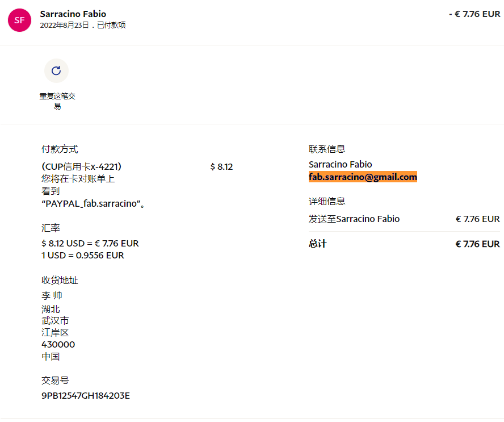
Task: Click the 武汉市 city line in address
Action: (55, 320)
